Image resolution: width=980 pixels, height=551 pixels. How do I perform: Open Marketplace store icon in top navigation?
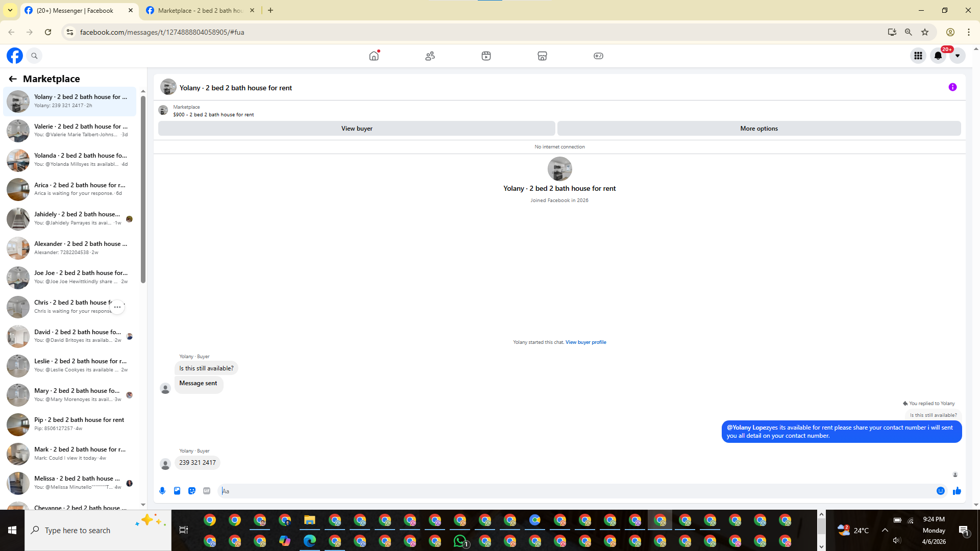coord(543,56)
